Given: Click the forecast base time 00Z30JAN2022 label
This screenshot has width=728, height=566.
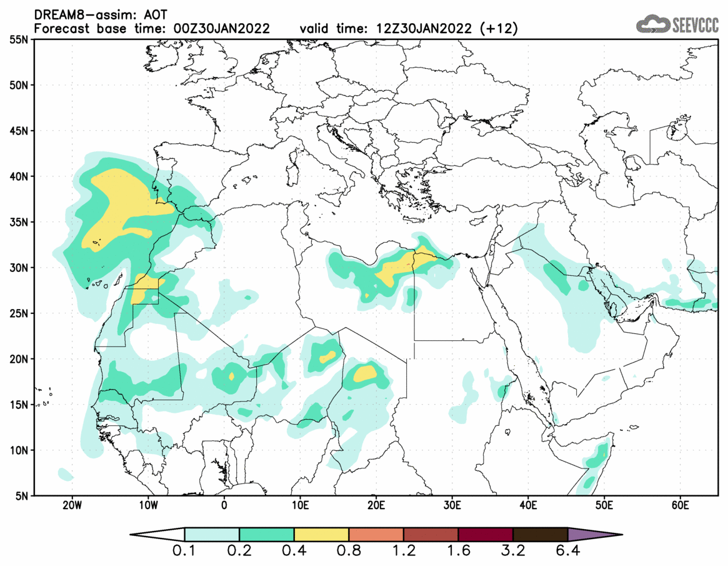Looking at the screenshot, I should (152, 29).
